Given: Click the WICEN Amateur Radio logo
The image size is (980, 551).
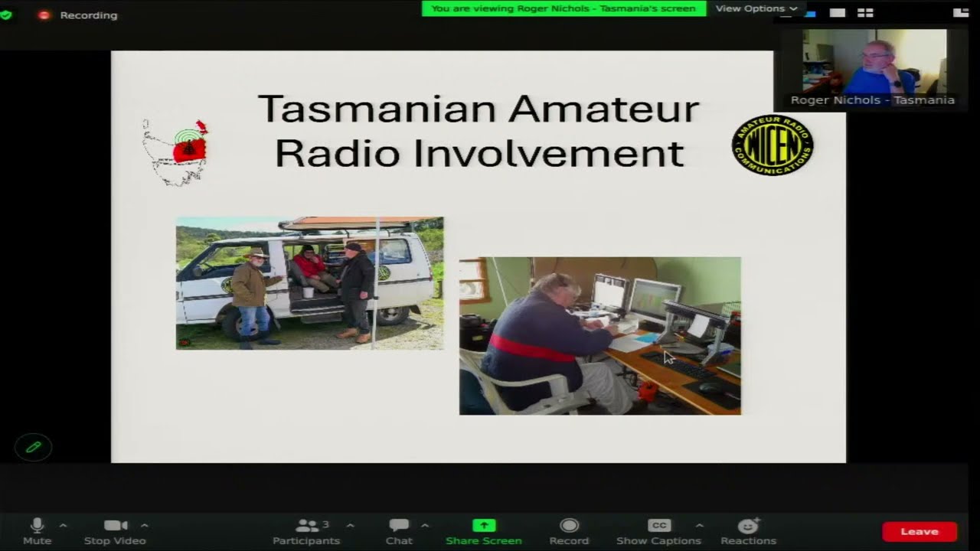Looking at the screenshot, I should [x=773, y=145].
